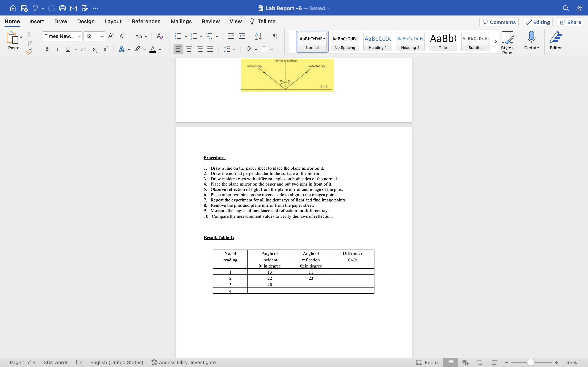This screenshot has height=367, width=588.
Task: Toggle Focus mode in status bar
Action: [427, 362]
